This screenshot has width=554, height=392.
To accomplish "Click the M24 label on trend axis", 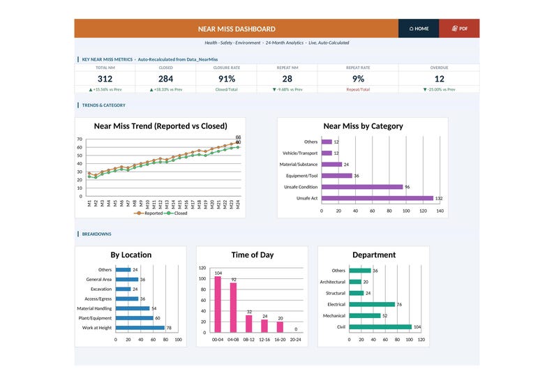I will pos(238,204).
